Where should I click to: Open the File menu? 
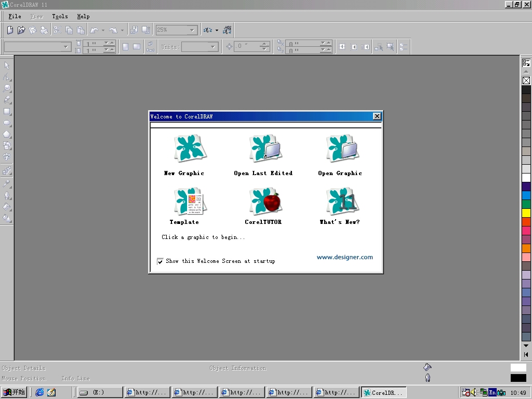tap(15, 16)
